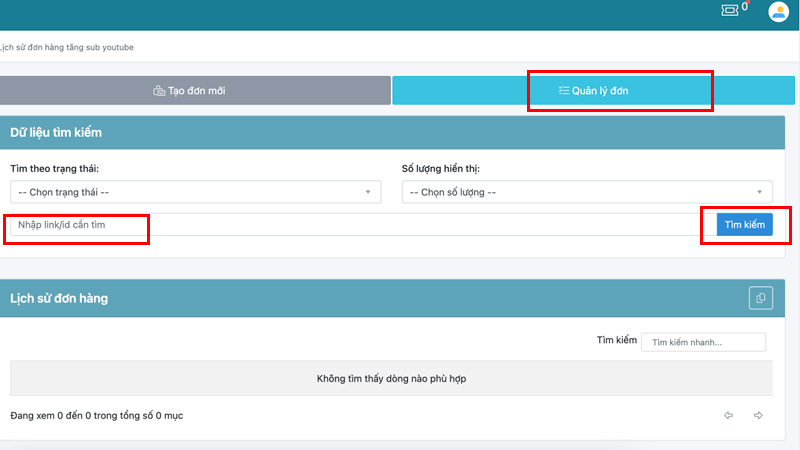Click the arrow of the Số lượng hiển thị combo box
Image resolution: width=800 pixels, height=450 pixels.
coord(759,192)
